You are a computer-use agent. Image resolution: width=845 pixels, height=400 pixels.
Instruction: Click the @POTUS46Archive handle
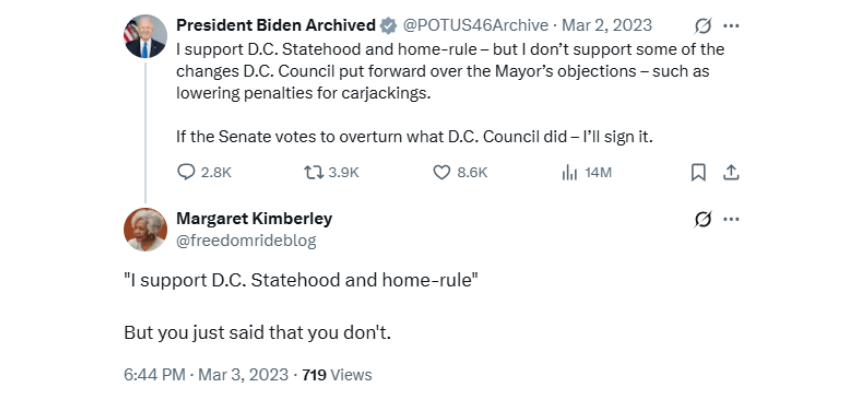click(x=476, y=25)
